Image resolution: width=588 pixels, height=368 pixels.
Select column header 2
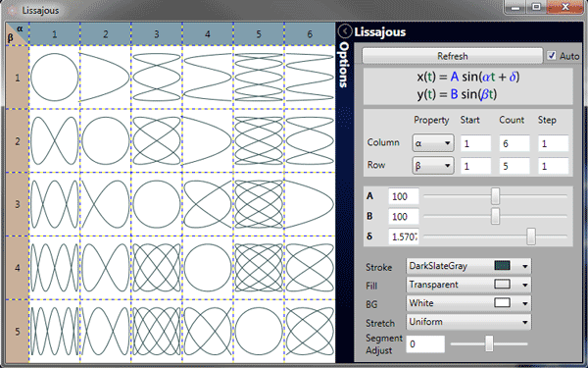[106, 33]
